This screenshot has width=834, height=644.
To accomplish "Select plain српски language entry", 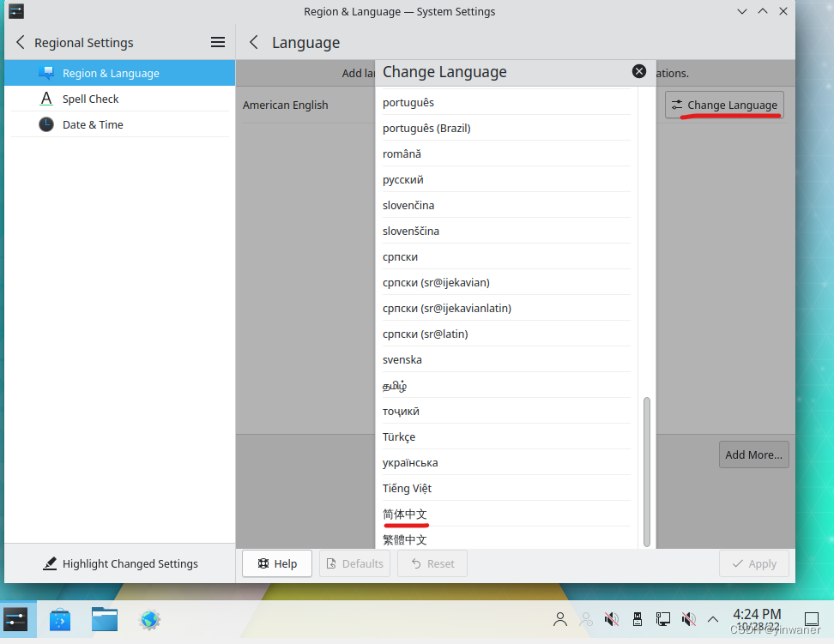I will point(506,257).
